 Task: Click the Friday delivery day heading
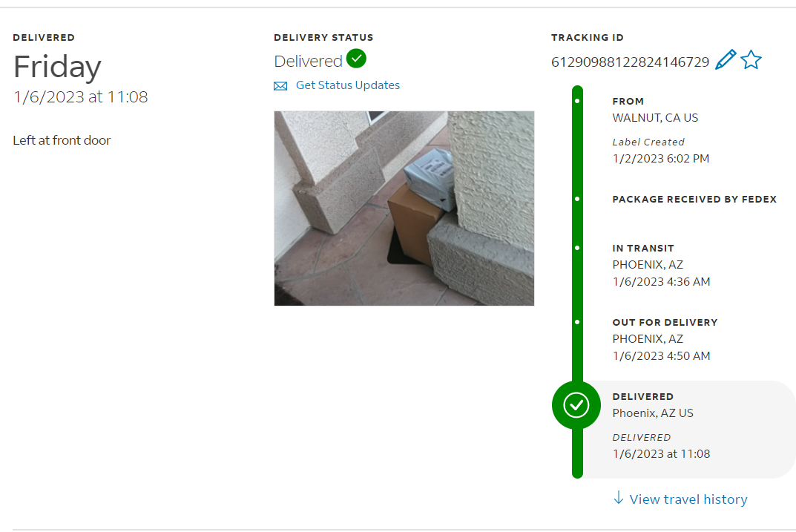point(57,67)
